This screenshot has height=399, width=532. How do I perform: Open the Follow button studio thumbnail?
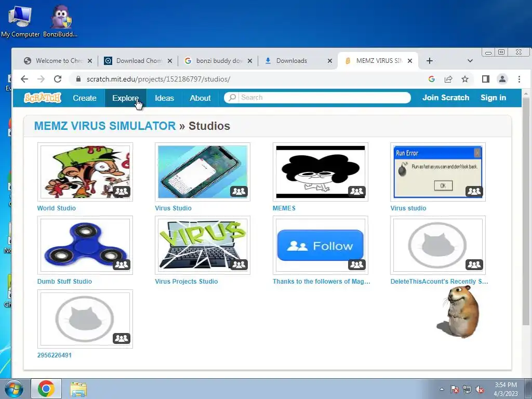click(320, 245)
